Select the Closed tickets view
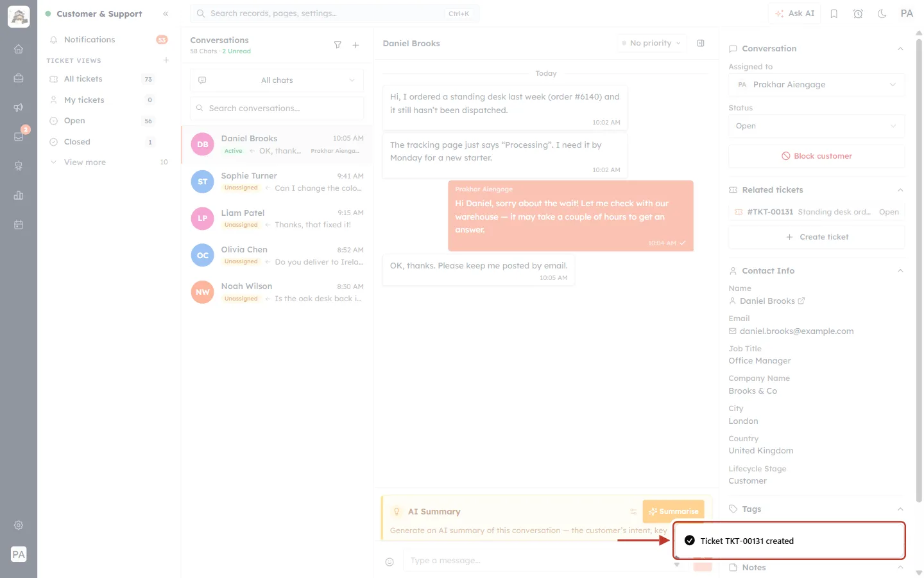The height and width of the screenshot is (578, 924). [x=109, y=142]
